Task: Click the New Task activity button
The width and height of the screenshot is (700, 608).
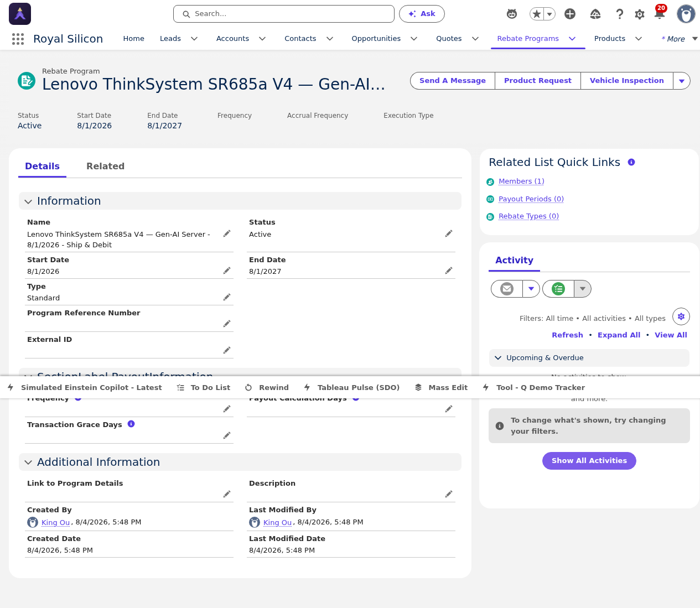Action: [x=558, y=289]
